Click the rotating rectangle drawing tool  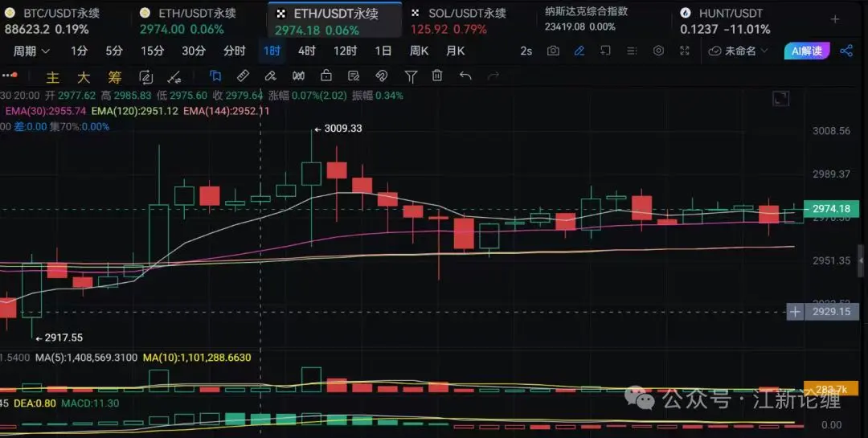[x=145, y=77]
